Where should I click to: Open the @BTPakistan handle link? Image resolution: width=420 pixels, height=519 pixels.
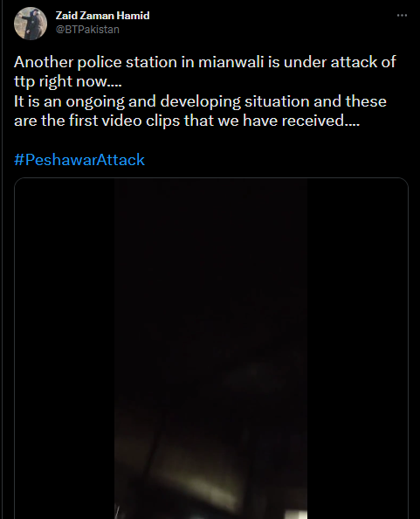[x=87, y=30]
